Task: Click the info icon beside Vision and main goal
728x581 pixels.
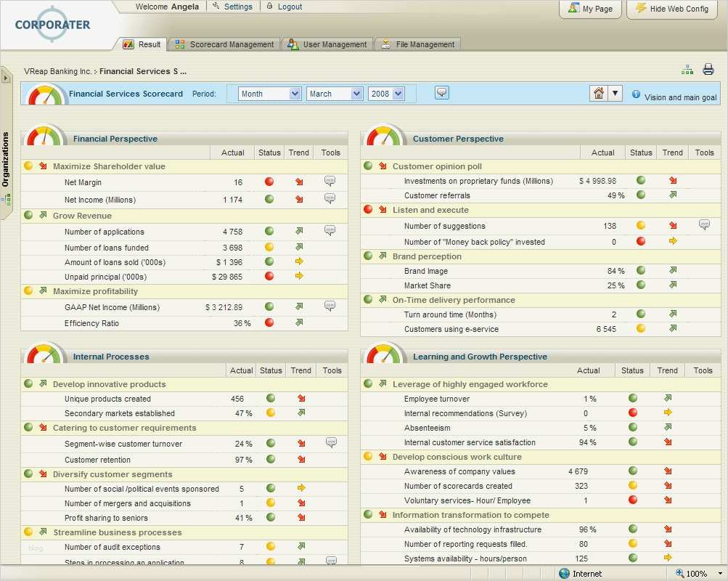Action: (636, 95)
